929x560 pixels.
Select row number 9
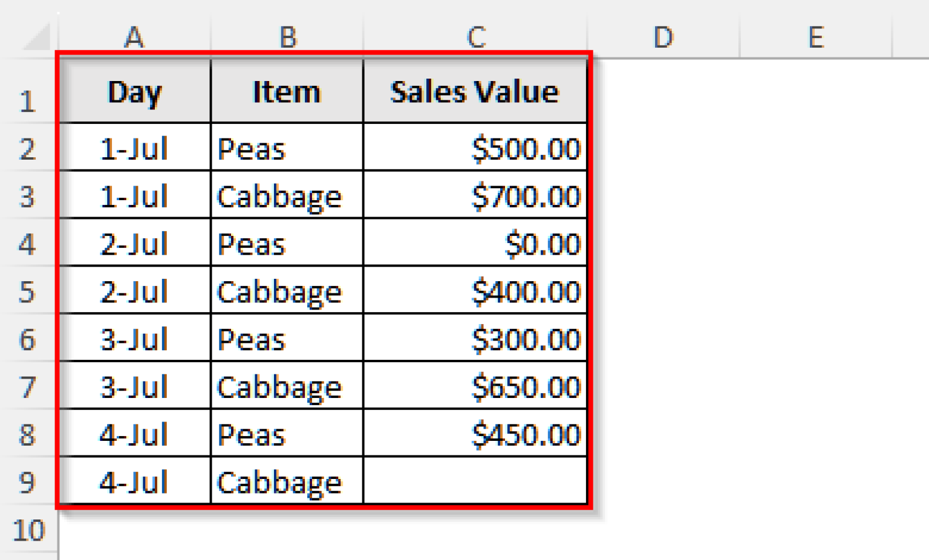pos(27,481)
